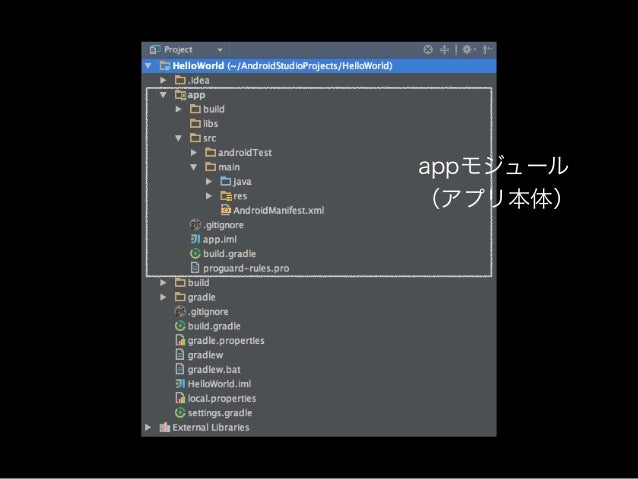
Task: Select the gradlew.bat file
Action: (208, 369)
